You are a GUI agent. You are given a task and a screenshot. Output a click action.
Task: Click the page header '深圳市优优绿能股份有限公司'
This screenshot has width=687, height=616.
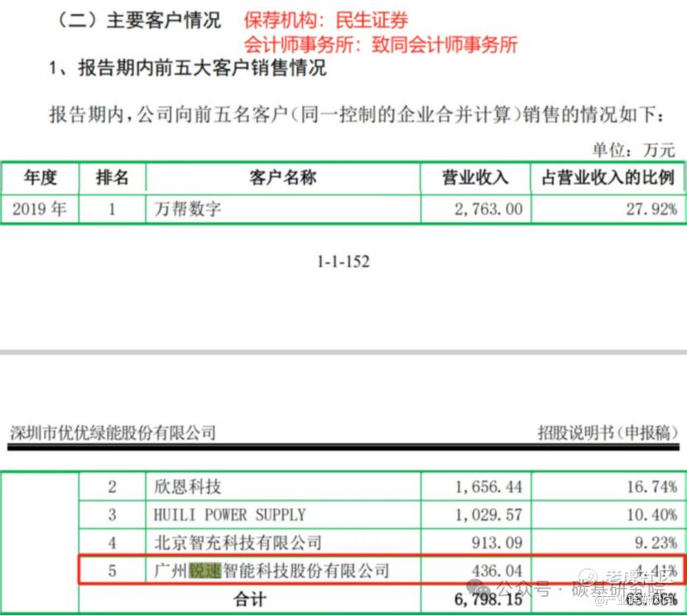(x=113, y=433)
